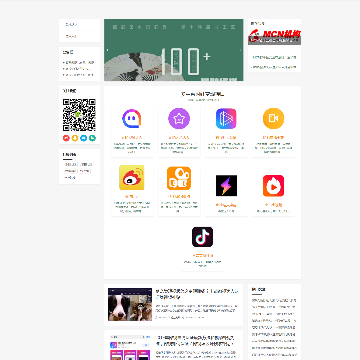Image resolution: width=360 pixels, height=360 pixels.
Task: Open the green 100+ carousel banner
Action: click(x=174, y=50)
